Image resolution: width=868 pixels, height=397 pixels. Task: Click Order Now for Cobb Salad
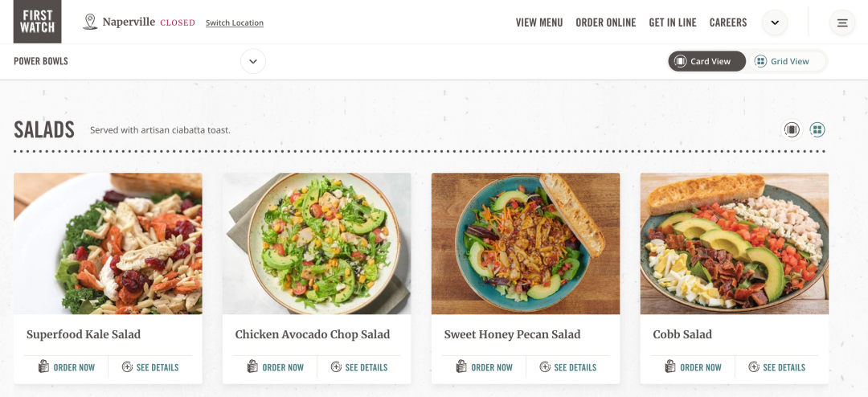coord(701,367)
